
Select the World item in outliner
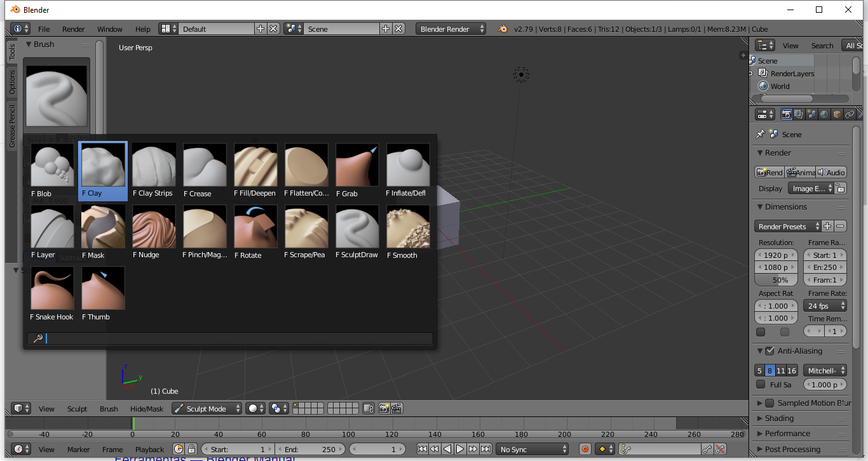[780, 86]
